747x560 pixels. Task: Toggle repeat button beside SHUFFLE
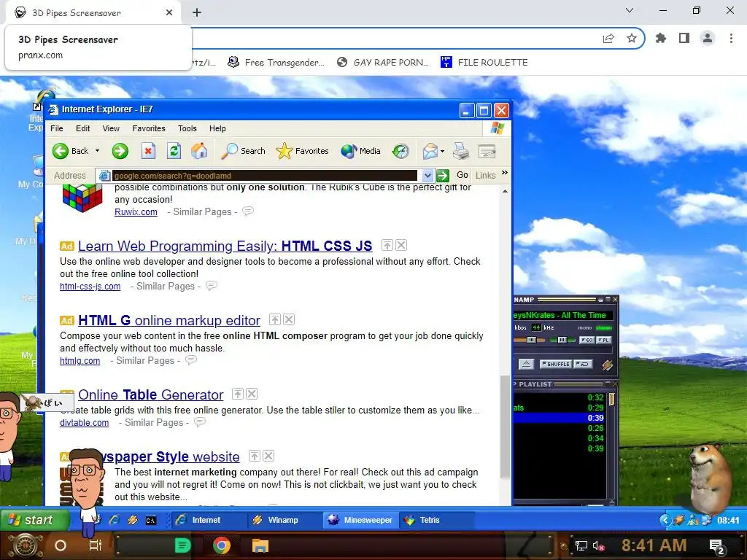click(583, 365)
